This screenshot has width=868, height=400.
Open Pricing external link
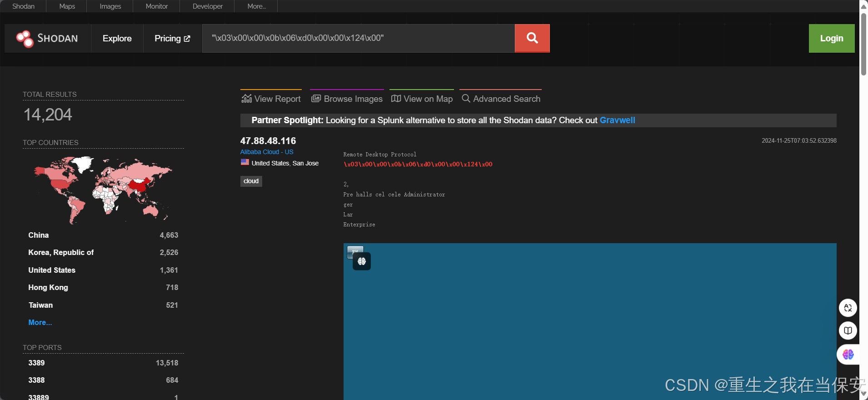[172, 39]
